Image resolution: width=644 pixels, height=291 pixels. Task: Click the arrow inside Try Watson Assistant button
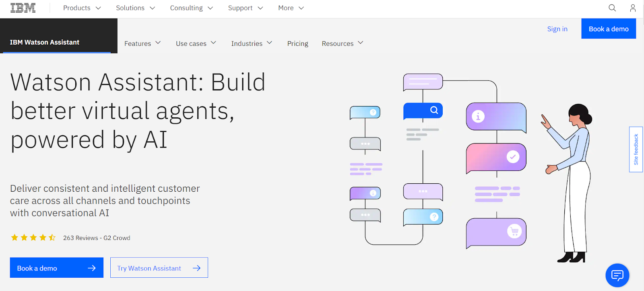click(196, 268)
